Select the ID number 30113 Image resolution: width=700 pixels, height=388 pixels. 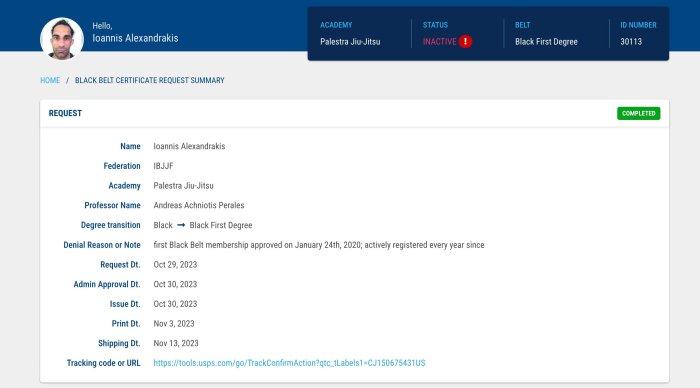[x=631, y=42]
